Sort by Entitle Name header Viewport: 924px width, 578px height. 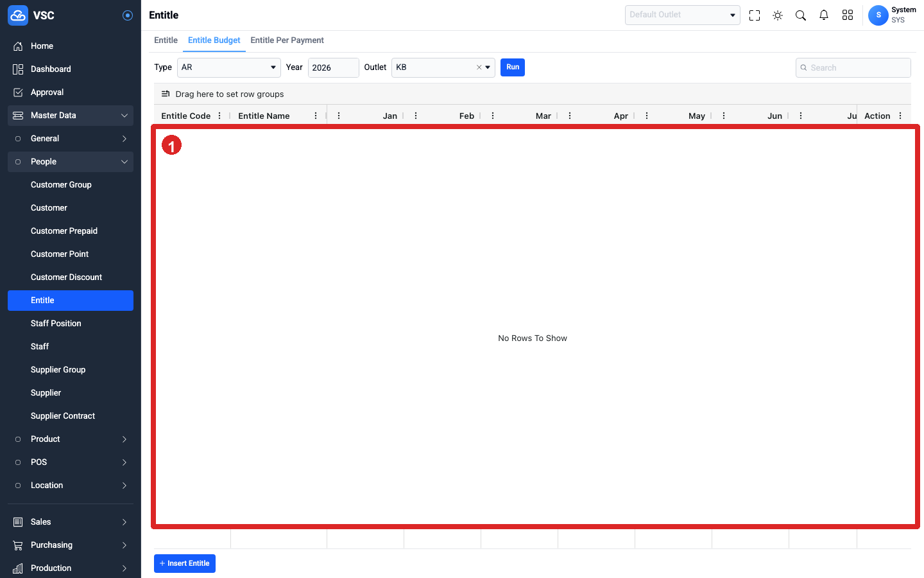(264, 116)
